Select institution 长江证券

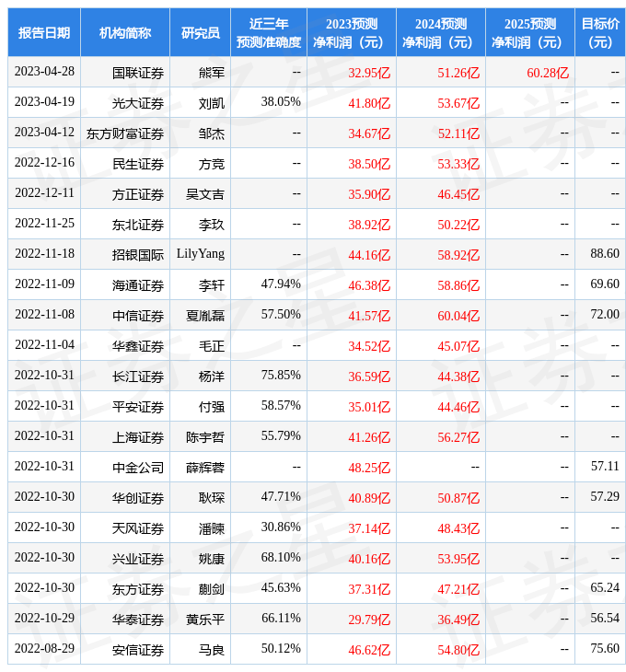click(x=138, y=377)
